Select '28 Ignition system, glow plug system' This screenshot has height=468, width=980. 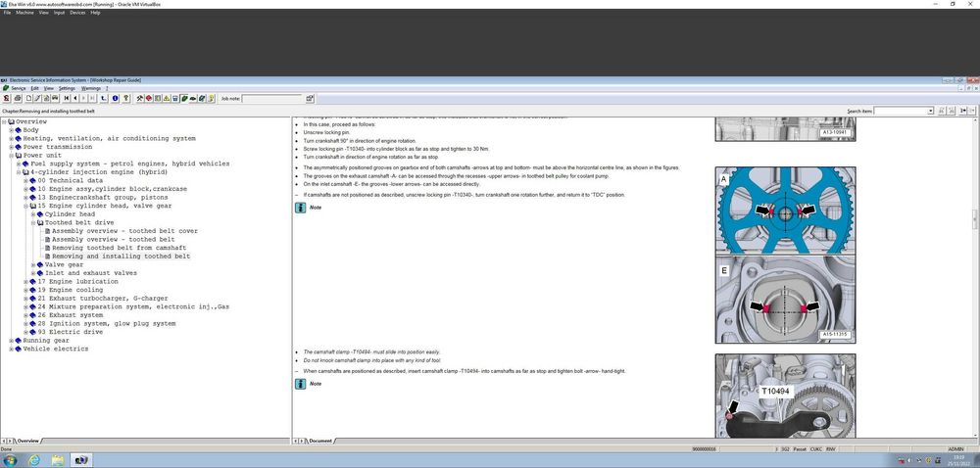(106, 324)
